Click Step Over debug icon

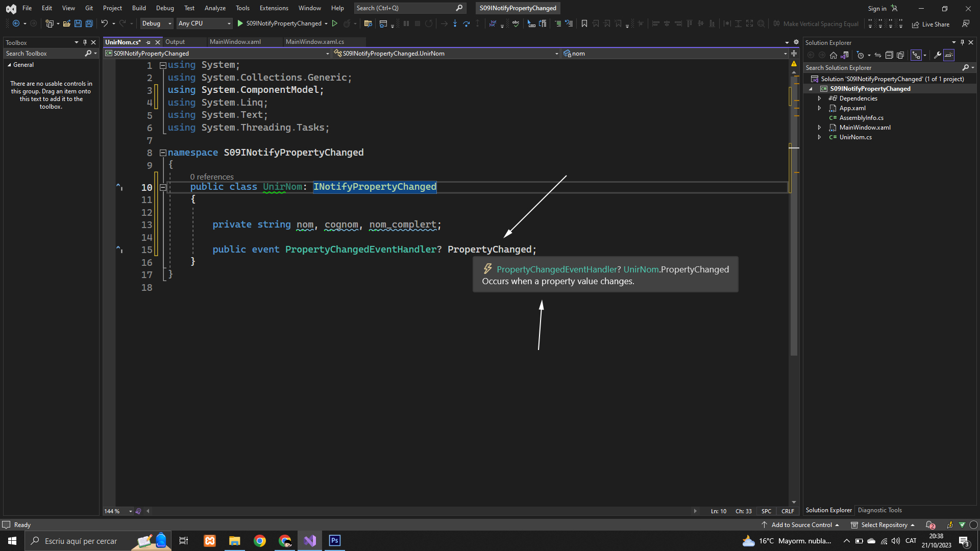point(466,23)
